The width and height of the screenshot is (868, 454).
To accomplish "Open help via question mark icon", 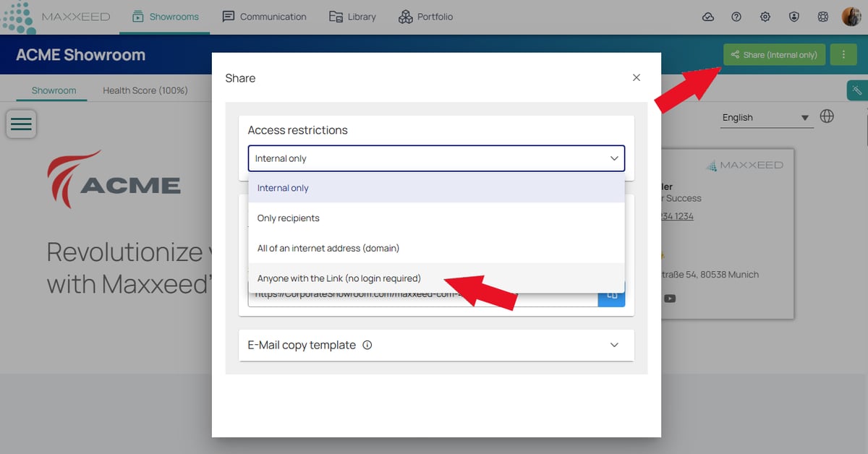I will point(736,17).
